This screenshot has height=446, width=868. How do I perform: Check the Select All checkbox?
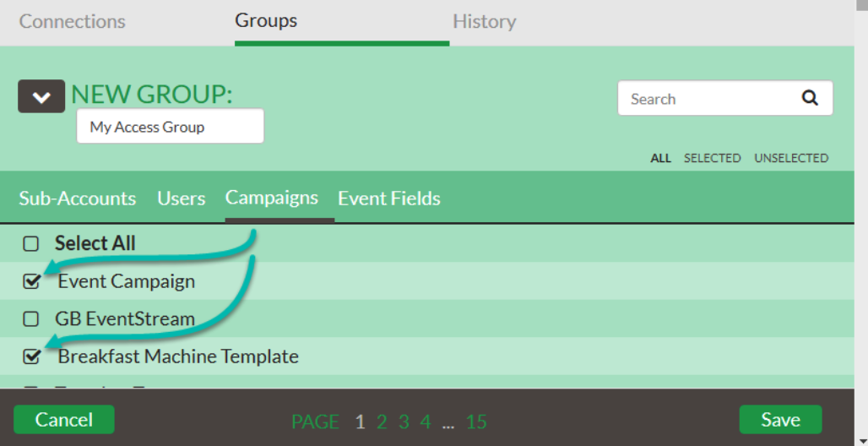click(31, 243)
